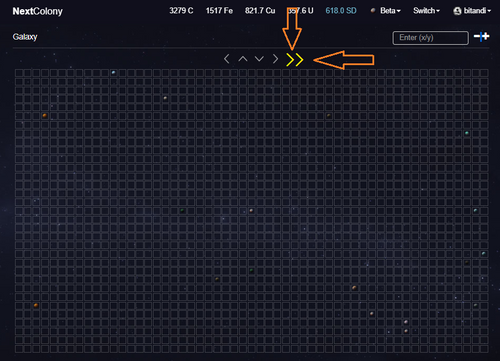500x361 pixels.
Task: Select the light blue planet in top map row
Action: pyautogui.click(x=113, y=72)
